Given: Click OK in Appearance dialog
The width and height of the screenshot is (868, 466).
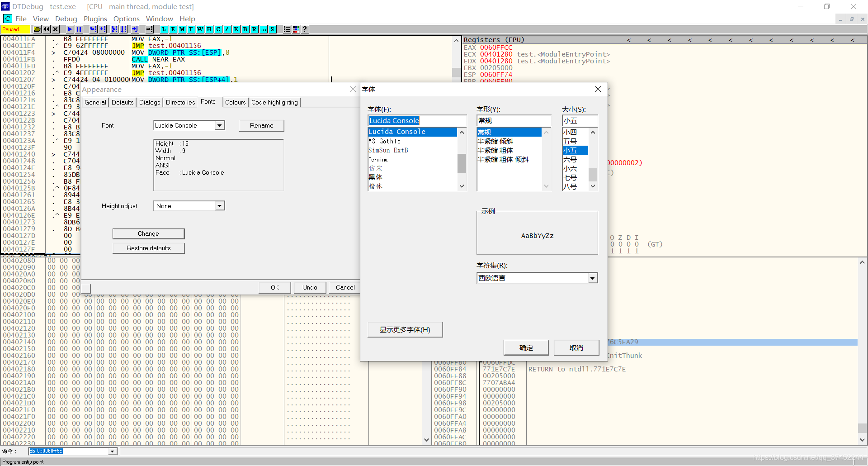Looking at the screenshot, I should (275, 287).
